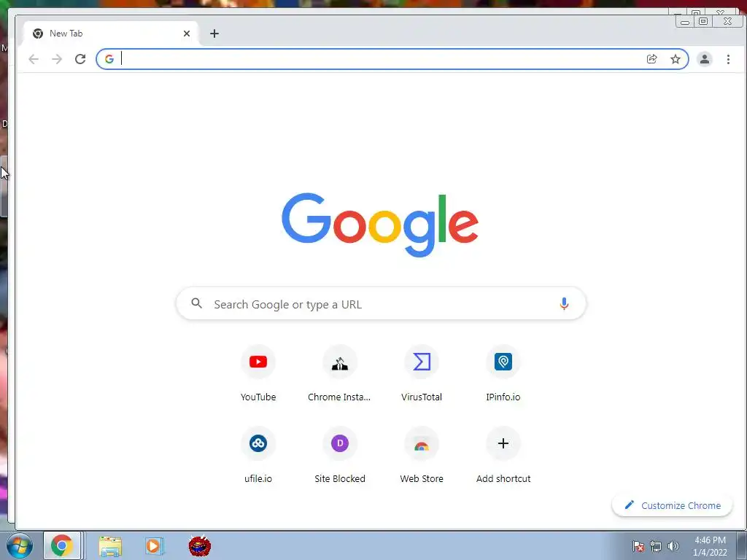Click the Add shortcut plus tile
747x560 pixels.
[503, 455]
